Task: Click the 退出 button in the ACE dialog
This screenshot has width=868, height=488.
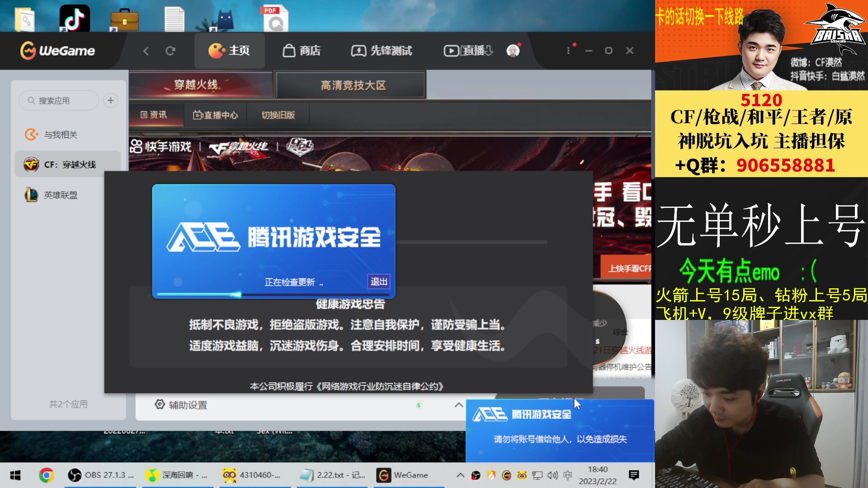Action: (379, 282)
